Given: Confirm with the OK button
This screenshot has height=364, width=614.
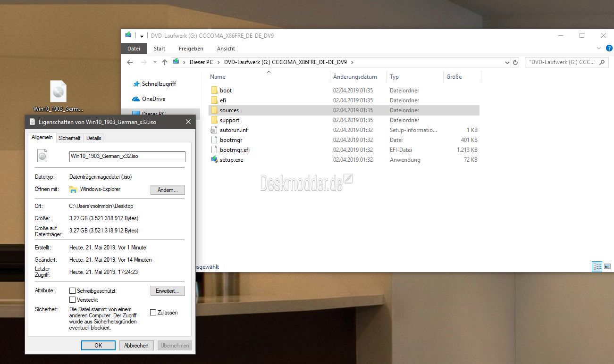Looking at the screenshot, I should click(98, 346).
